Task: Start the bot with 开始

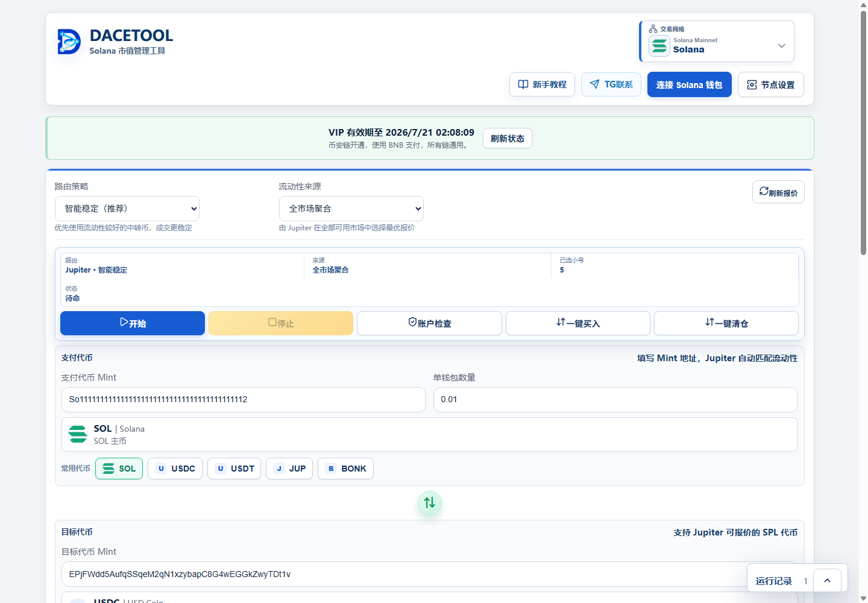Action: point(133,323)
